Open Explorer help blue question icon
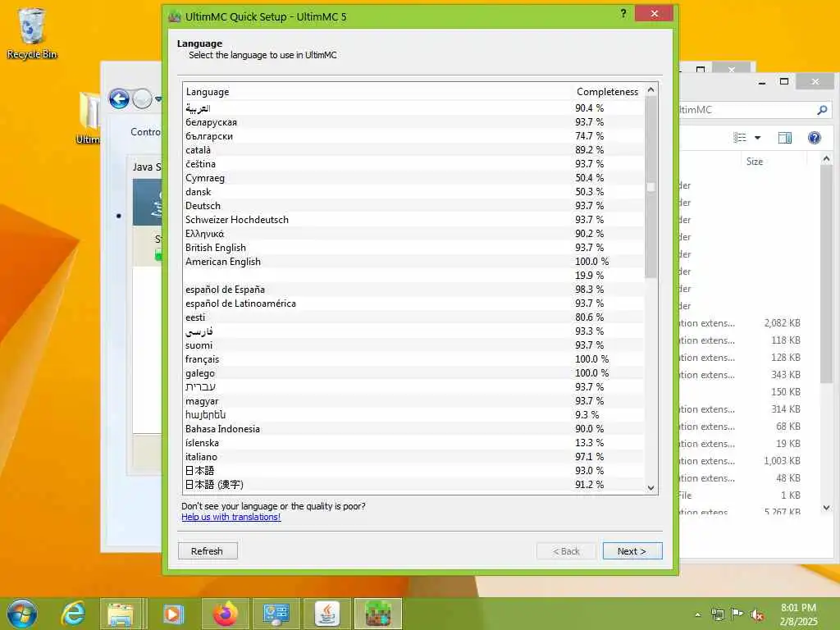This screenshot has width=840, height=630. pos(815,138)
